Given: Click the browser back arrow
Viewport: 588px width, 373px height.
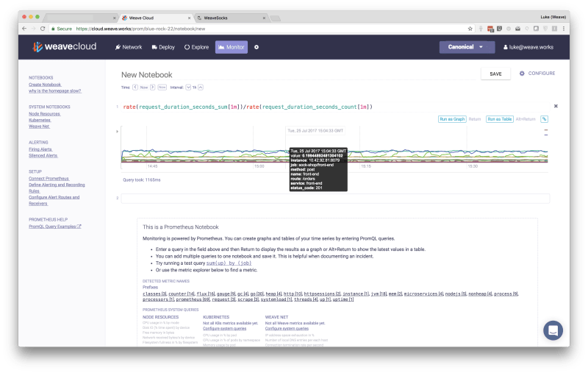Looking at the screenshot, I should click(24, 29).
